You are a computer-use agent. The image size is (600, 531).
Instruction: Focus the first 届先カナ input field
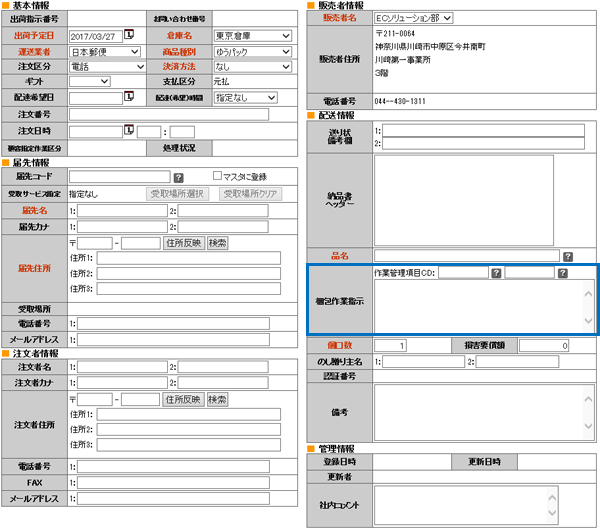pos(122,226)
